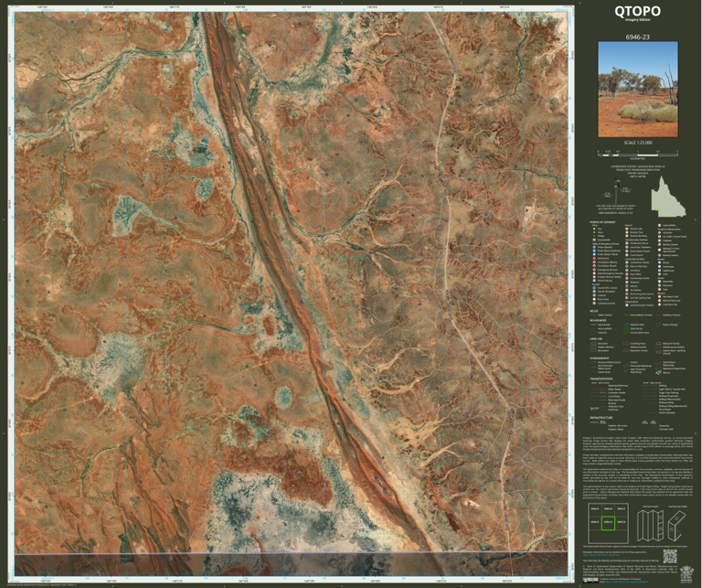Click the Homestead legend symbol

[x=594, y=240]
